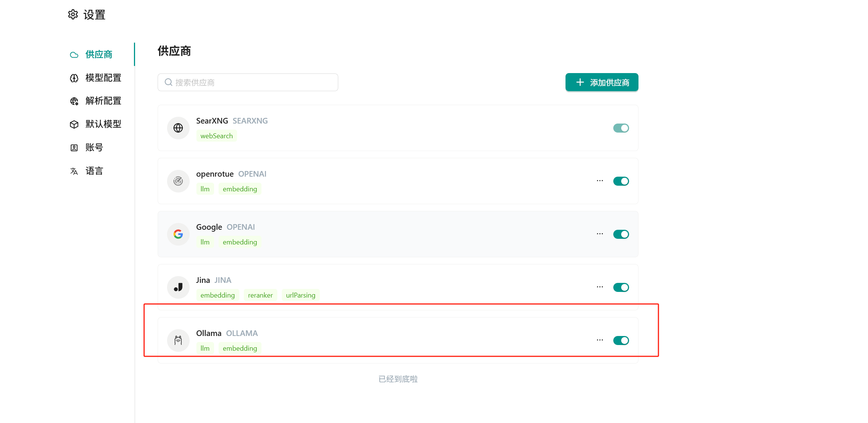Viewport: 868px width, 423px height.
Task: Click the Google logo icon
Action: coord(178,234)
